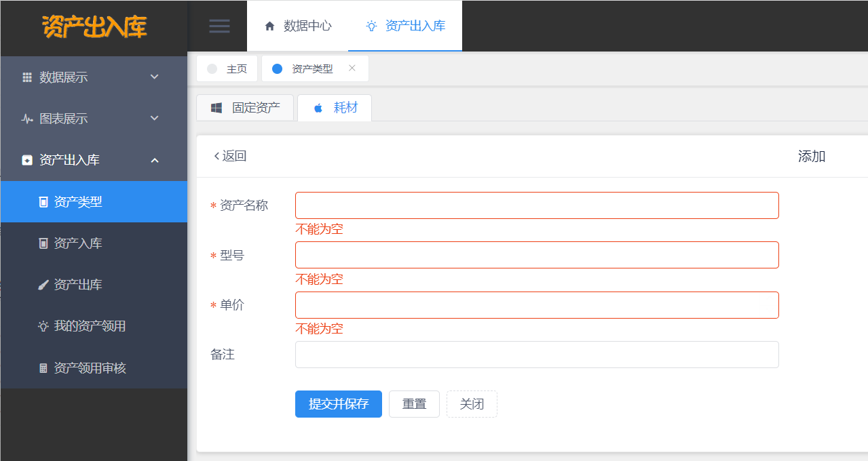Click the grid icon next to 数据展示
The height and width of the screenshot is (461, 868).
click(27, 77)
